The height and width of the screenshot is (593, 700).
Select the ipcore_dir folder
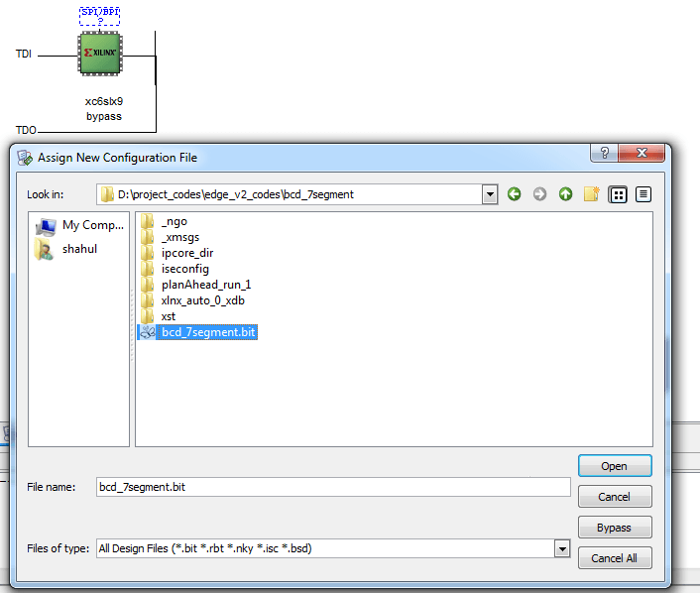186,253
